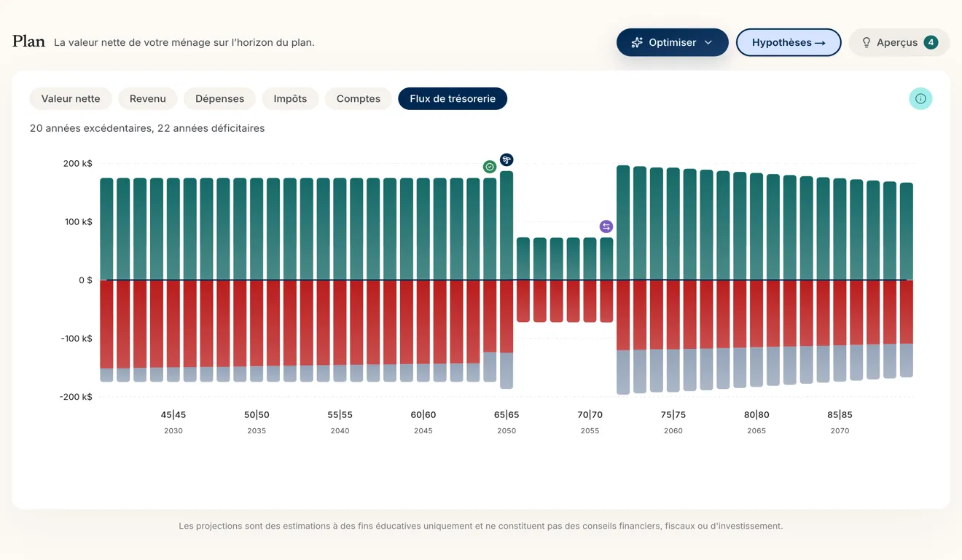Open the Aperçus panel

pos(899,42)
